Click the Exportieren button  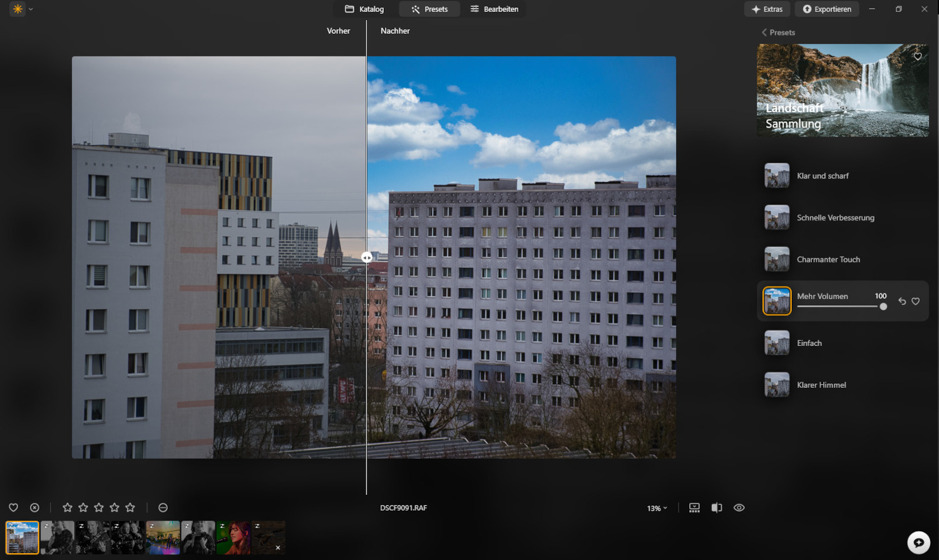(827, 9)
